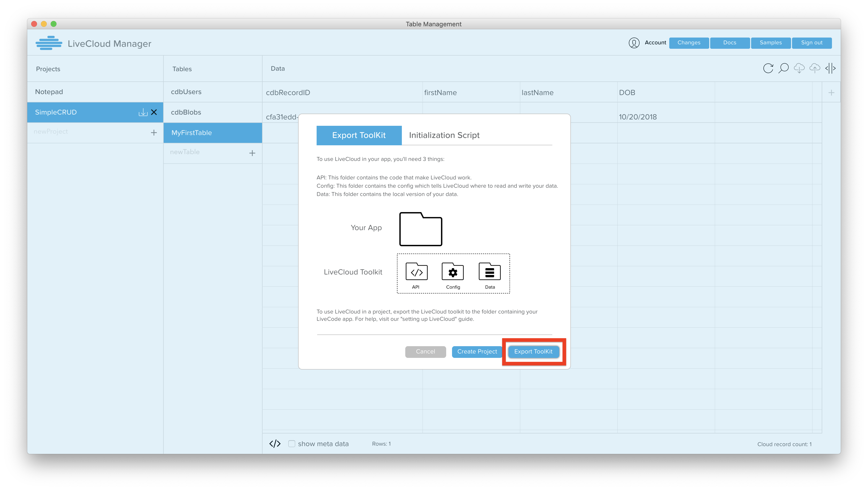
Task: Click the Cloud record count status
Action: point(784,444)
